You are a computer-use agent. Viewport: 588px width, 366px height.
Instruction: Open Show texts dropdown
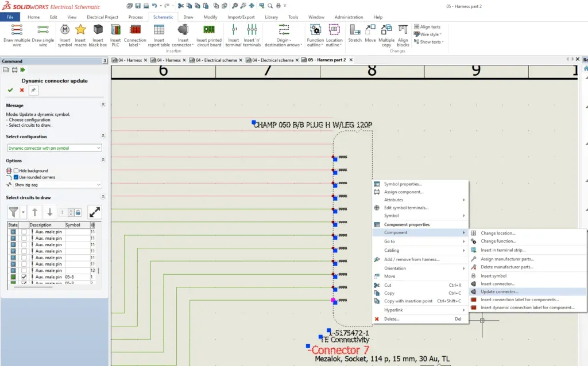[x=428, y=42]
